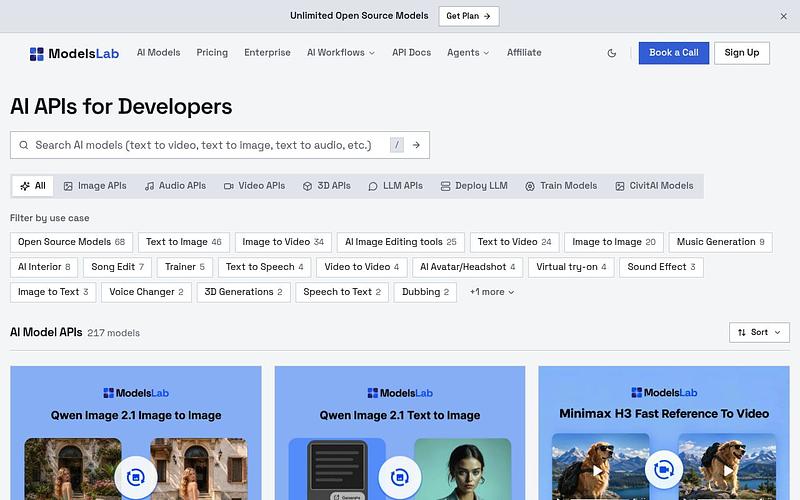Viewport: 800px width, 500px height.
Task: Filter by Open Source Models
Action: [x=71, y=242]
